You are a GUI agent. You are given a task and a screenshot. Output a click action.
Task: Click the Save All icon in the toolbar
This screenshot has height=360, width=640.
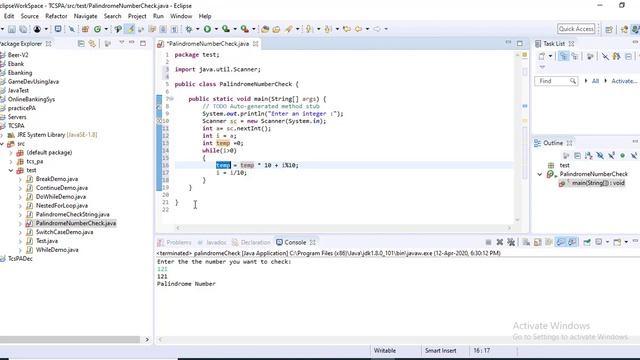[x=23, y=29]
